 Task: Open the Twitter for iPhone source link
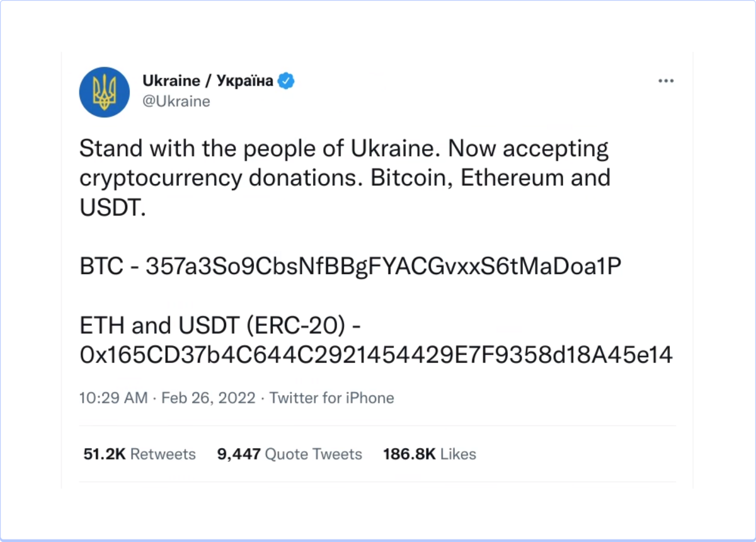click(x=332, y=398)
